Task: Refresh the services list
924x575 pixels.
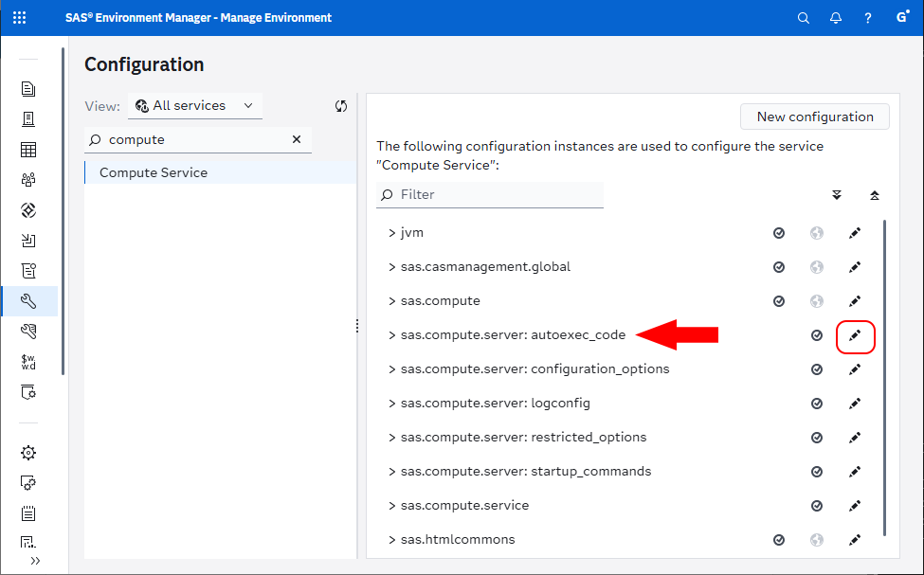Action: point(340,106)
